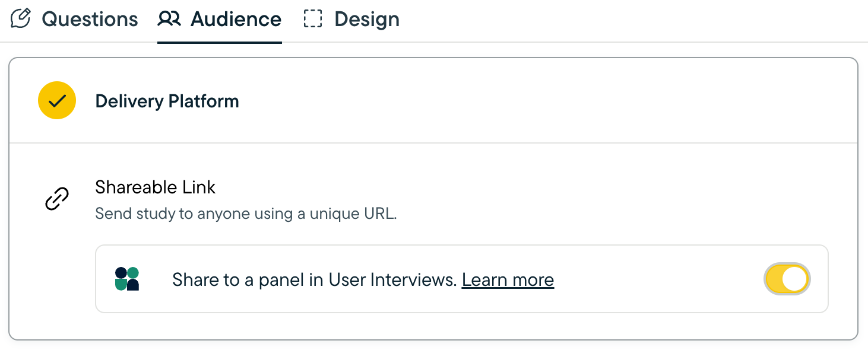
Task: Collapse the Delivery Platform section header
Action: click(433, 101)
